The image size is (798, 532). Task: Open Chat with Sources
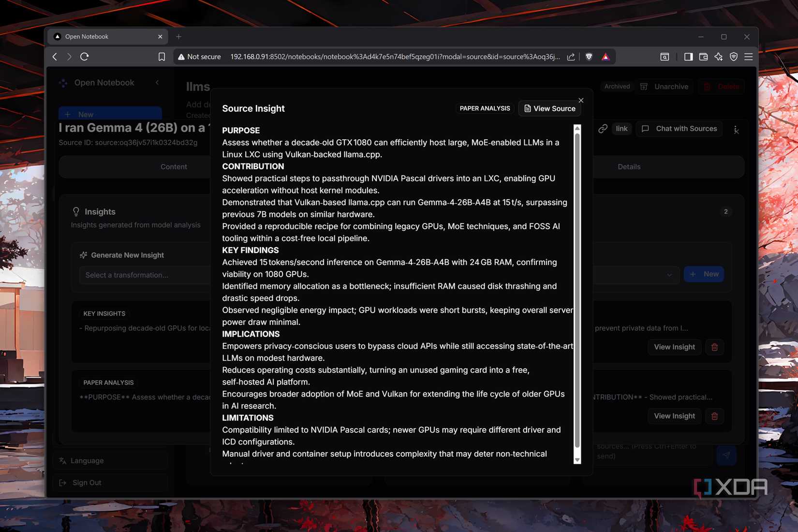(679, 129)
